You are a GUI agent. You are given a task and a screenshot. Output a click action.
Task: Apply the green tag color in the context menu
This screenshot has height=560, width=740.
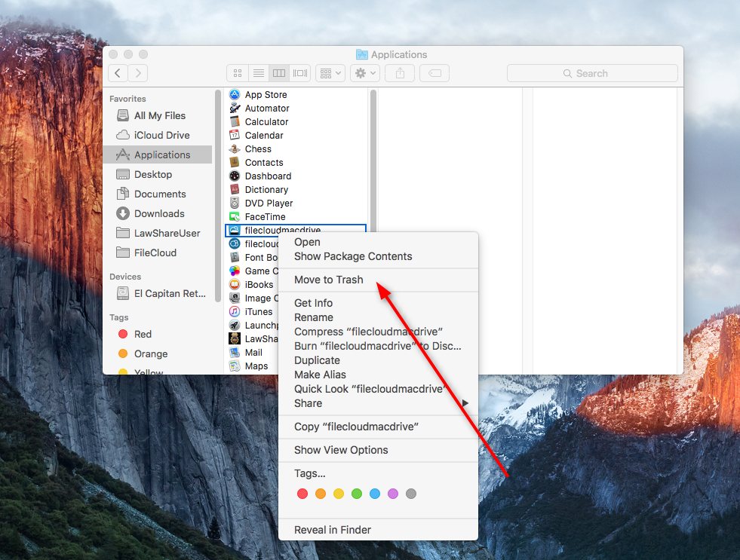coord(357,494)
